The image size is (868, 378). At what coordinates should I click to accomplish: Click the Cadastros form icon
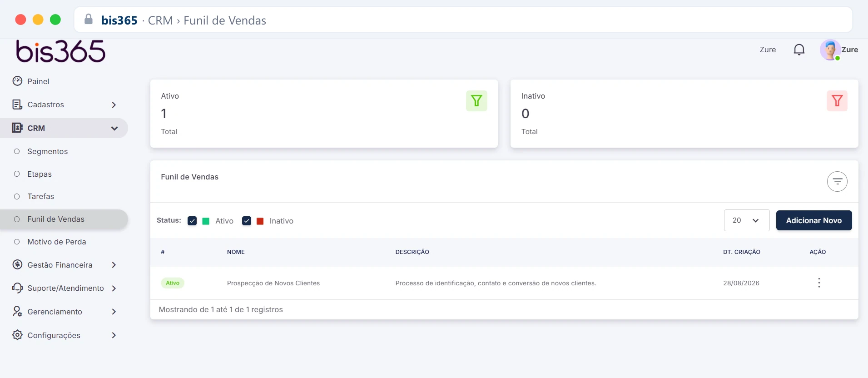coord(17,104)
